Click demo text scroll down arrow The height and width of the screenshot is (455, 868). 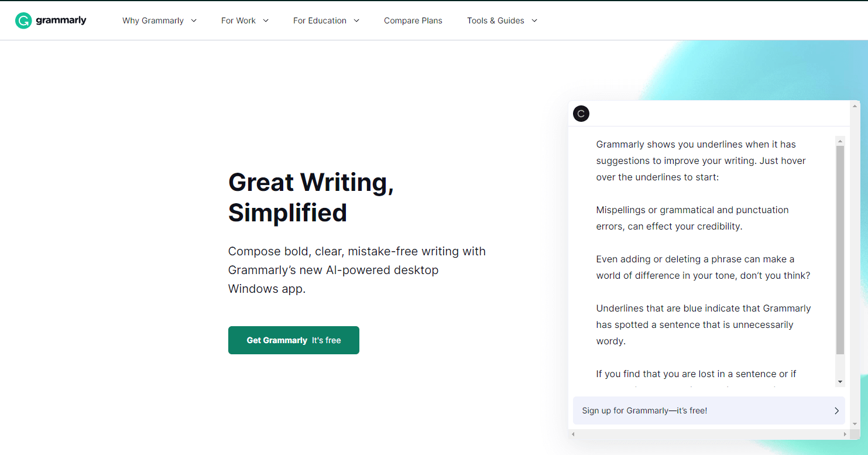(x=840, y=382)
